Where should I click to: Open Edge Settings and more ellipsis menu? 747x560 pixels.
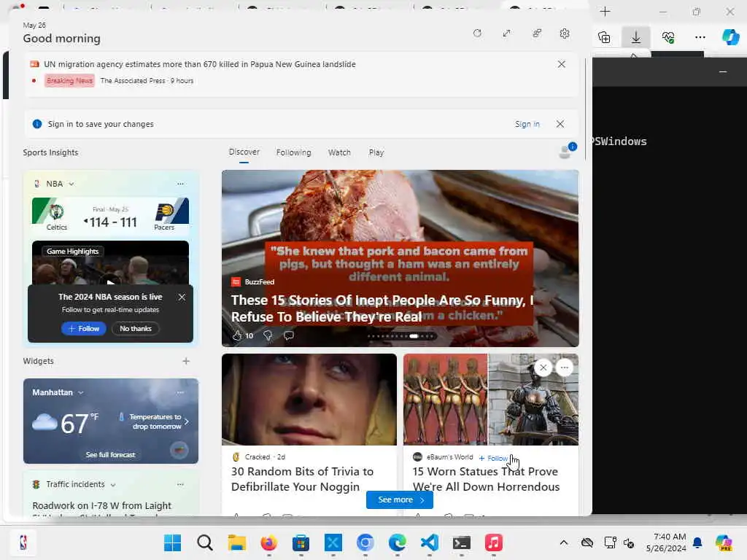point(700,37)
